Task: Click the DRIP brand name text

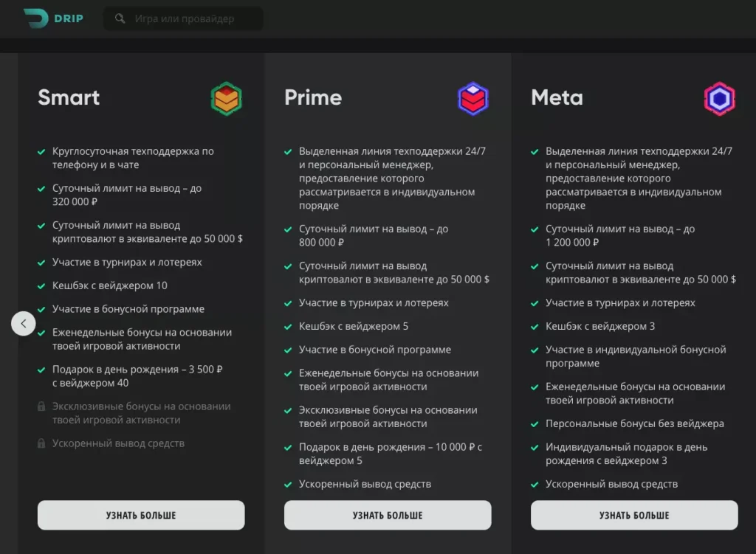Action: (x=69, y=18)
